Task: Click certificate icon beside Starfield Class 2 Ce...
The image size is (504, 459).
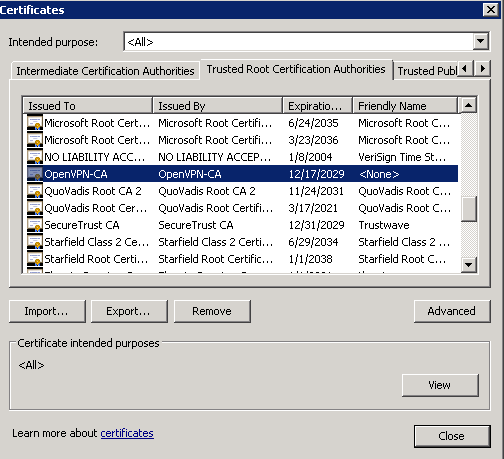Action: 35,242
